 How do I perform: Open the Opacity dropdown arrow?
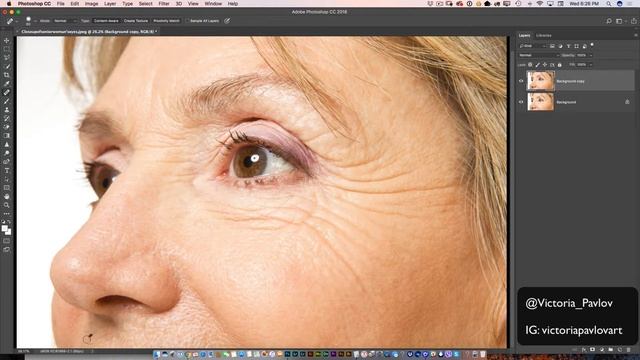tap(591, 55)
